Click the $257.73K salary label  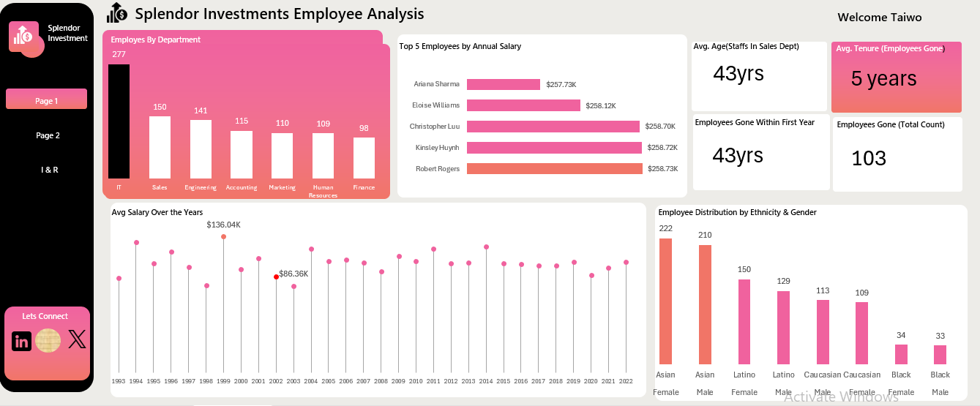(x=561, y=85)
